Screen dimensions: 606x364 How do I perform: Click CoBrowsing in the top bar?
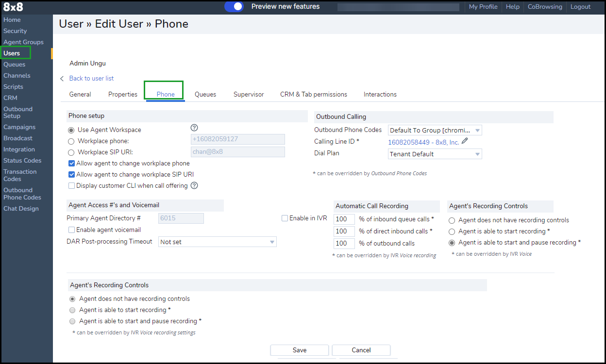545,7
